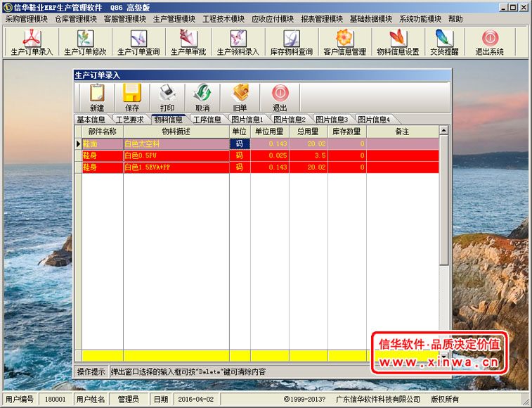Open the 生产订单修改 toolbar icon
This screenshot has width=532, height=408.
[85, 42]
